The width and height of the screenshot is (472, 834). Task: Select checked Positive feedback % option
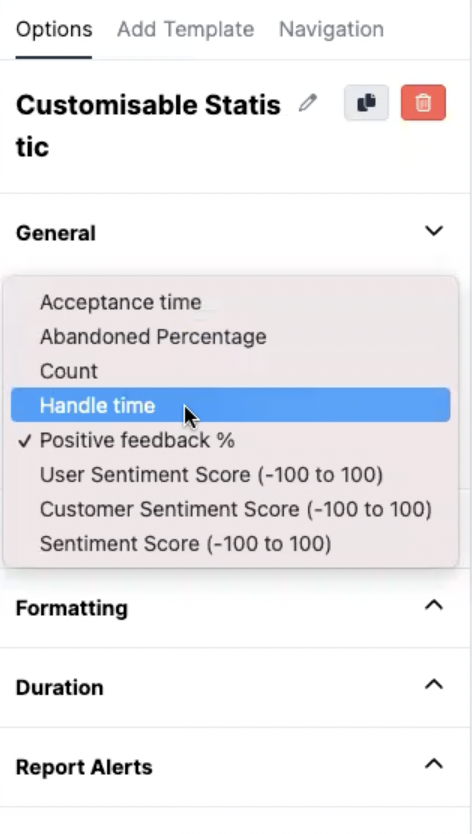230,440
